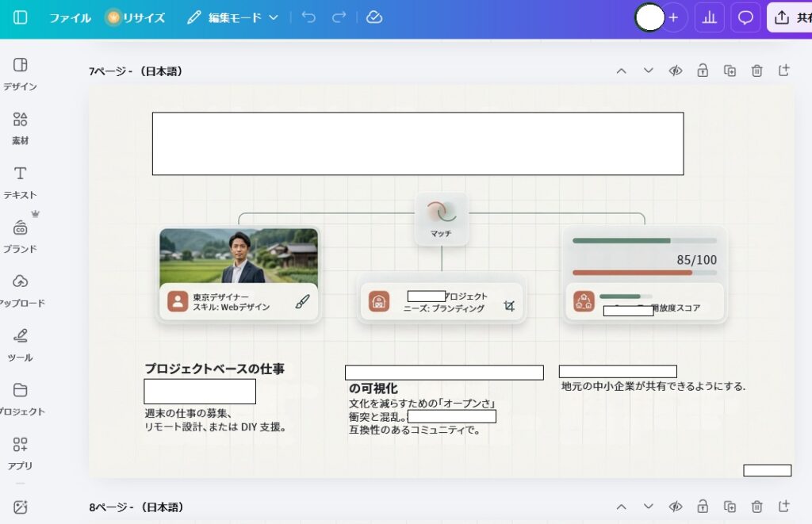Delete page 7 with trash icon
The width and height of the screenshot is (812, 524).
757,71
